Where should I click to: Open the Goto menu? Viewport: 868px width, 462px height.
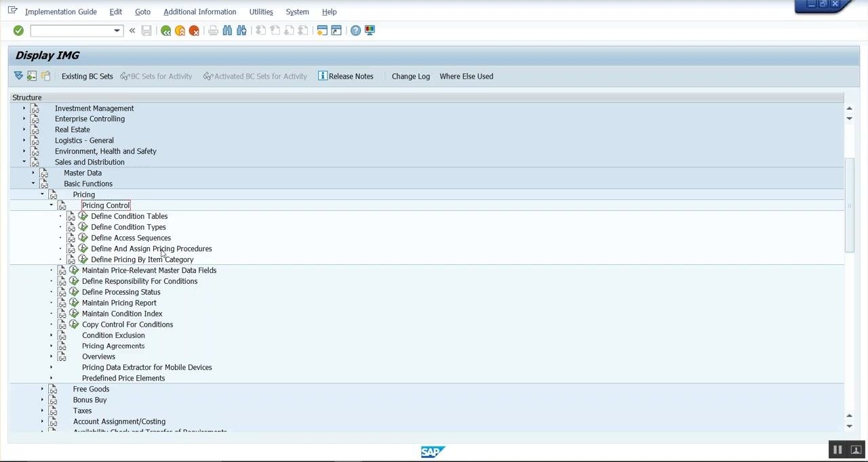click(x=142, y=12)
